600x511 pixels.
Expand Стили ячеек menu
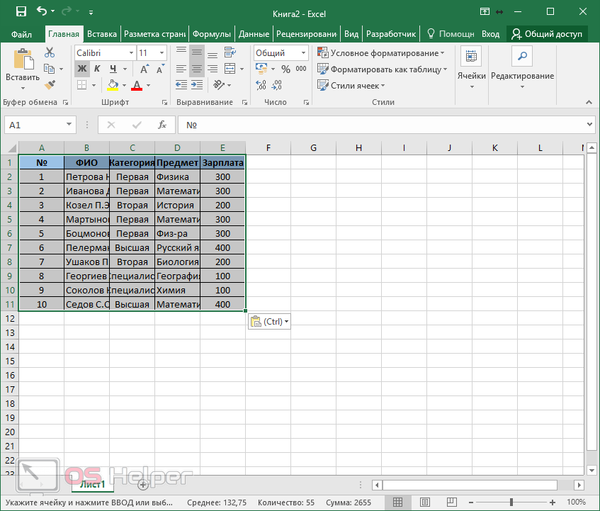pos(351,85)
